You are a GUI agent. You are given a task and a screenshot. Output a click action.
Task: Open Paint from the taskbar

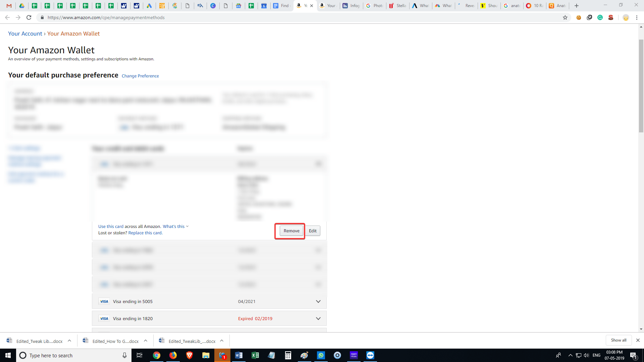click(x=305, y=355)
